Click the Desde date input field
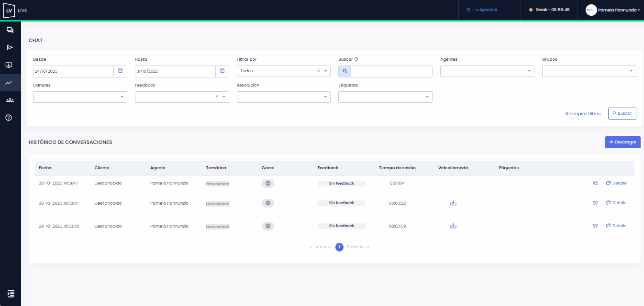This screenshot has width=644, height=306. point(73,71)
